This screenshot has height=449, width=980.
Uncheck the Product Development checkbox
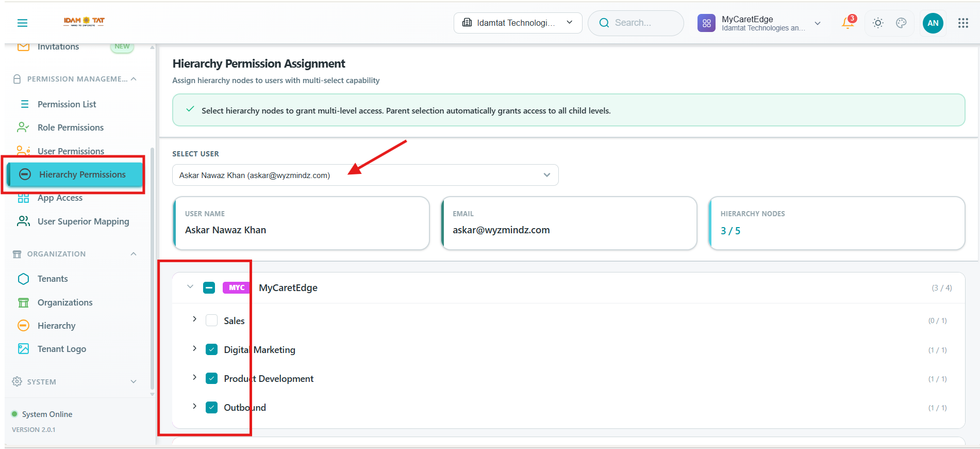tap(211, 378)
